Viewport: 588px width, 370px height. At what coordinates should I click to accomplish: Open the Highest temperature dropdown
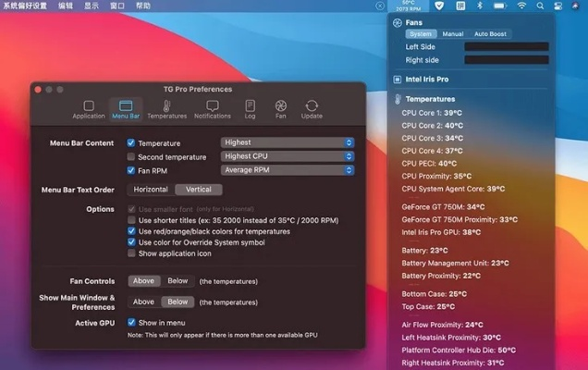(x=288, y=142)
